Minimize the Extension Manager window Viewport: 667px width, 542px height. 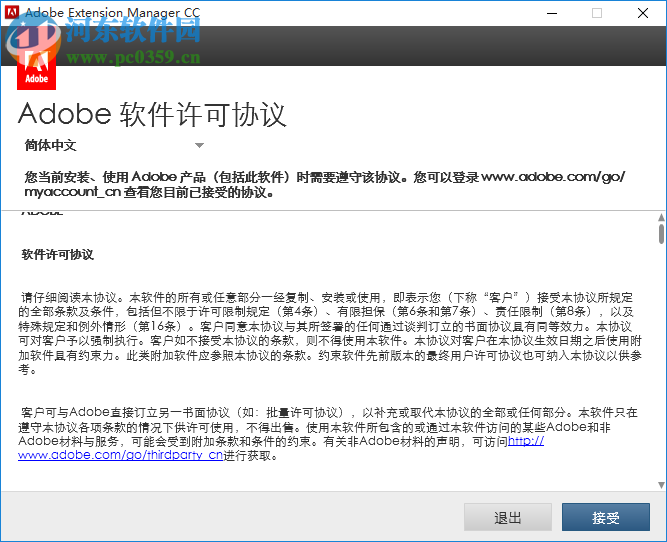click(552, 13)
